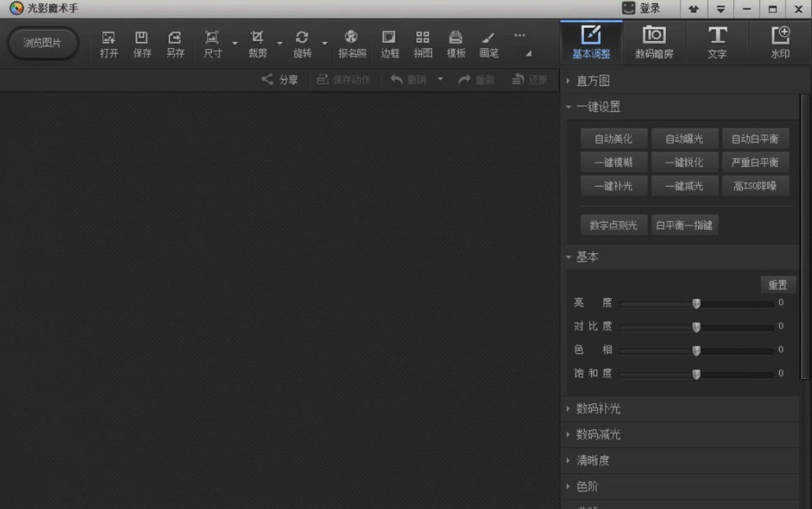
Task: Open the 旋转 rotate dropdown arrow
Action: pyautogui.click(x=325, y=43)
